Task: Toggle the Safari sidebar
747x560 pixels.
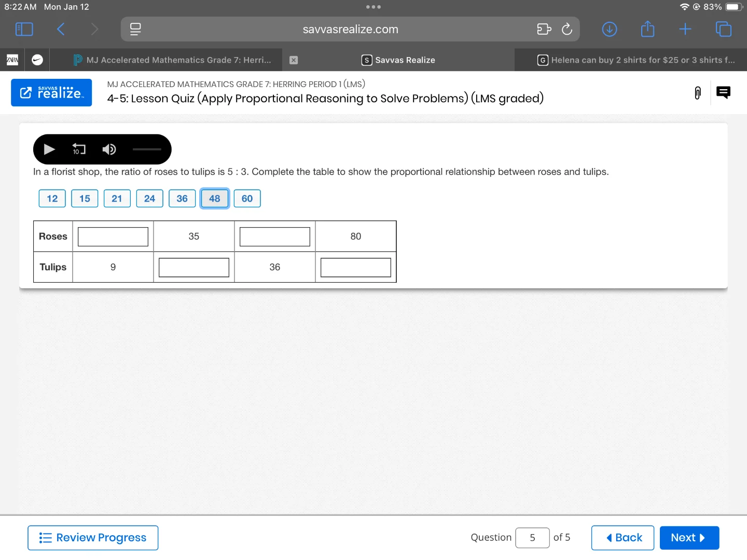Action: [24, 29]
